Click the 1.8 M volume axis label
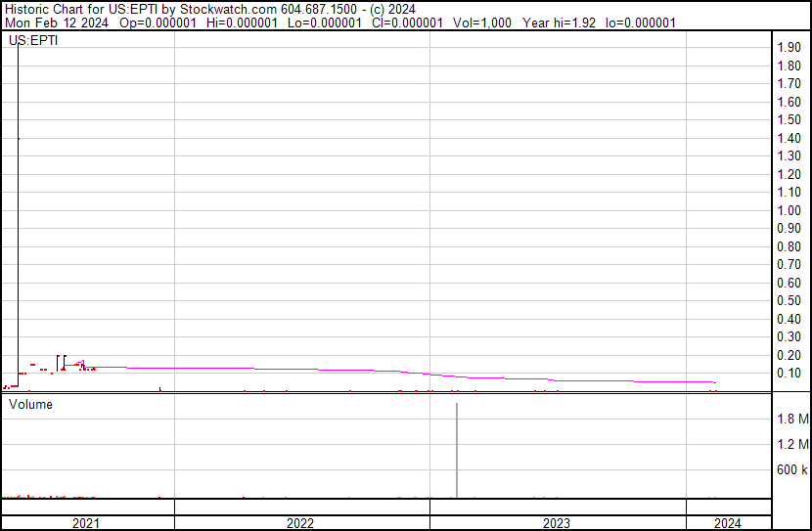 pos(792,420)
